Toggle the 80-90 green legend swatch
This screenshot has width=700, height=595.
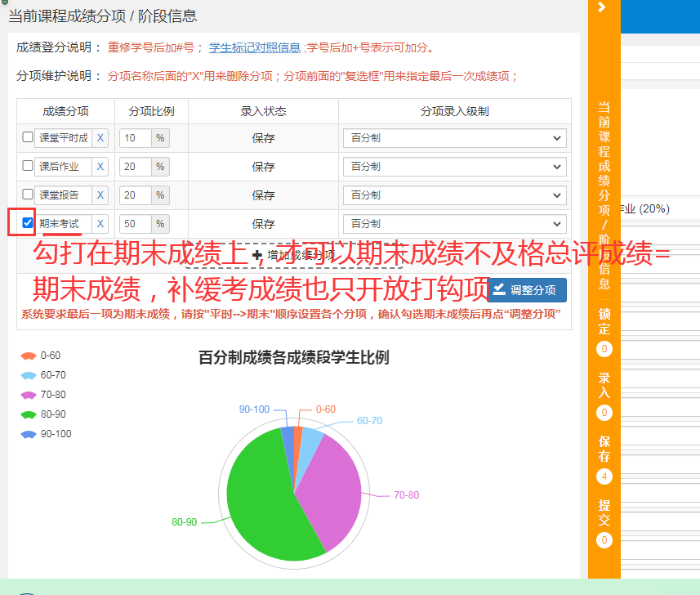click(29, 414)
